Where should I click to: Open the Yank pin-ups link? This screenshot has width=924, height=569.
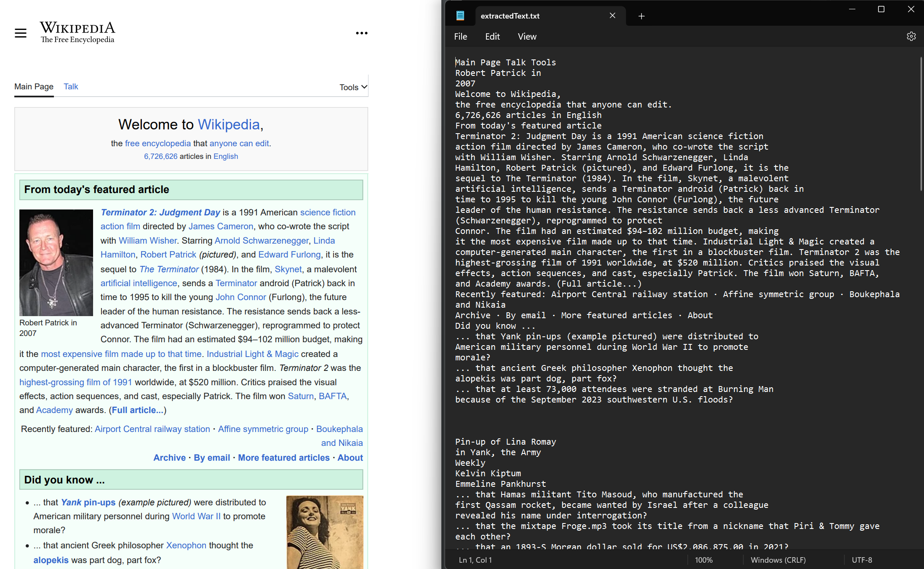pyautogui.click(x=88, y=502)
